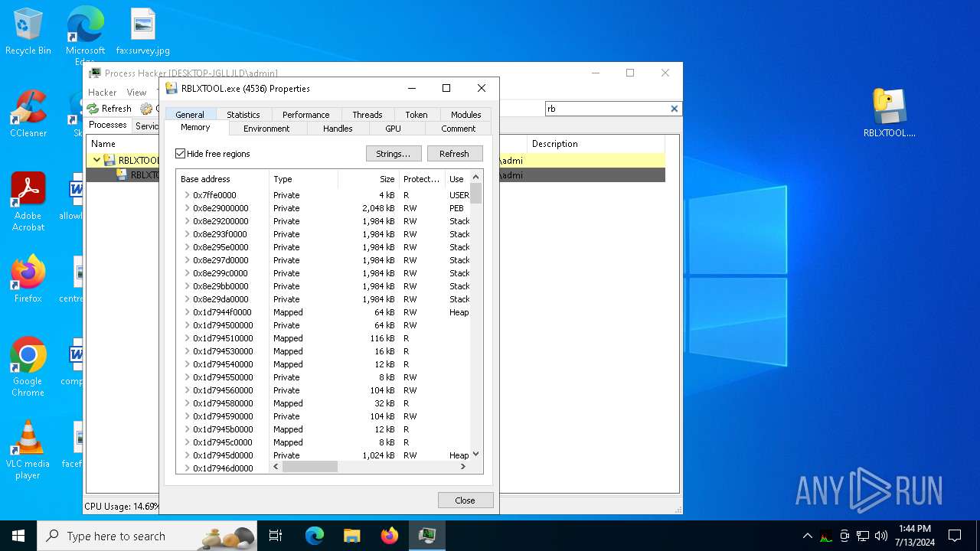Open the Firefox desktop shortcut

click(x=28, y=279)
